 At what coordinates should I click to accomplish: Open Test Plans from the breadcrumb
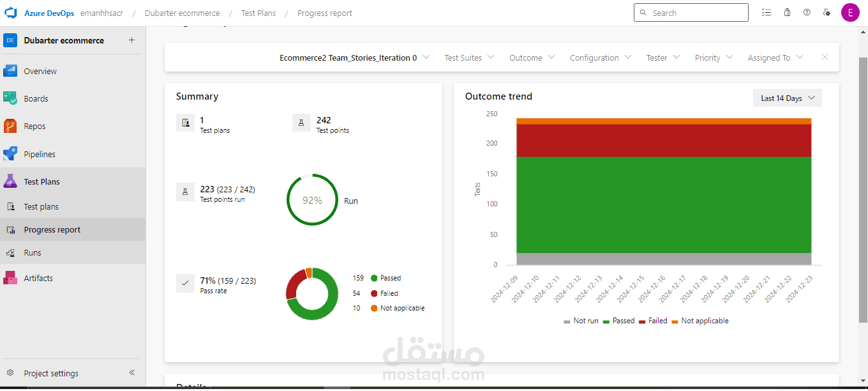click(x=258, y=13)
